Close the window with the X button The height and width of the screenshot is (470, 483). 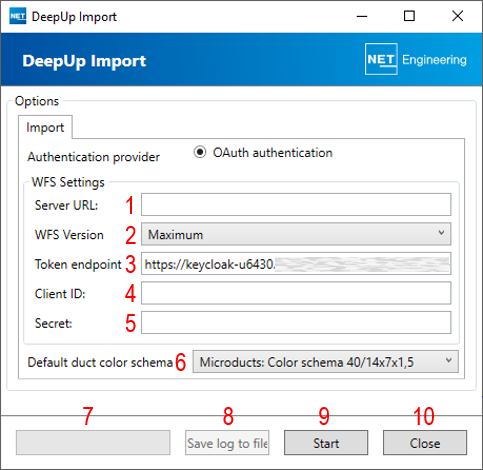coord(458,16)
